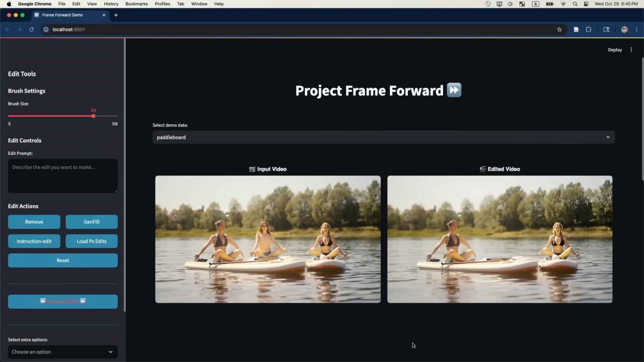This screenshot has height=362, width=644.
Task: Click the camera icon next to Input Video
Action: point(252,169)
